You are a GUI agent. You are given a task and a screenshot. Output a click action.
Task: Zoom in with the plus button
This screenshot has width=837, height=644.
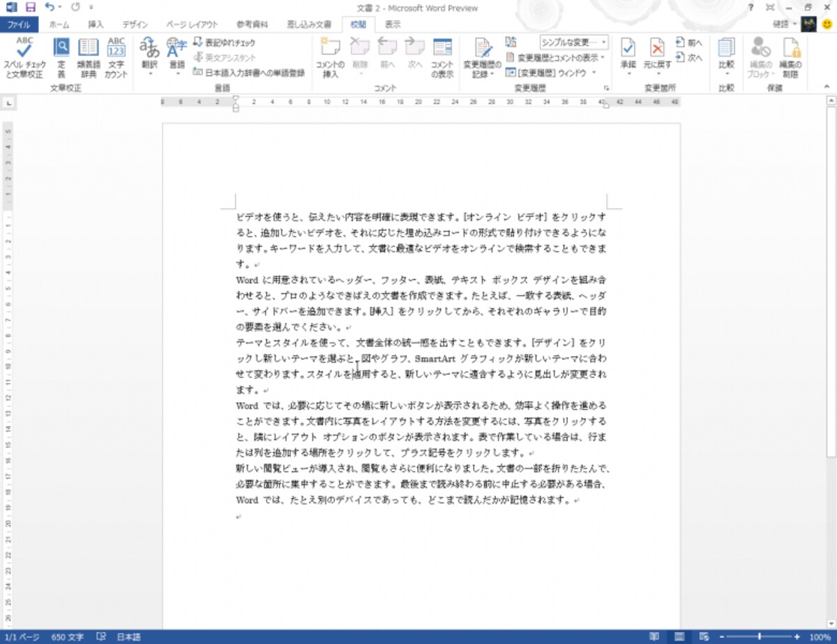click(797, 637)
